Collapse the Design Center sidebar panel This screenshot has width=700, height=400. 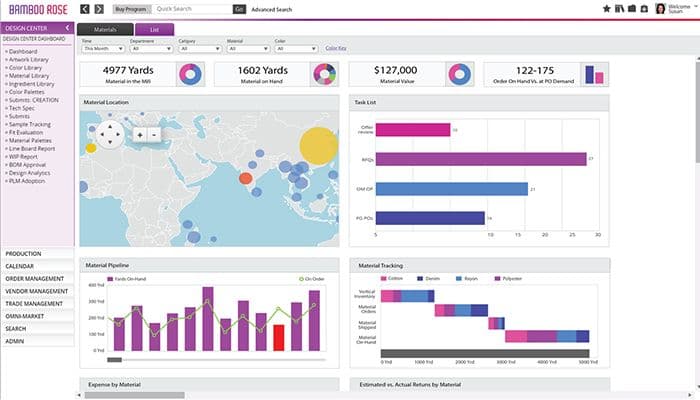pos(67,27)
